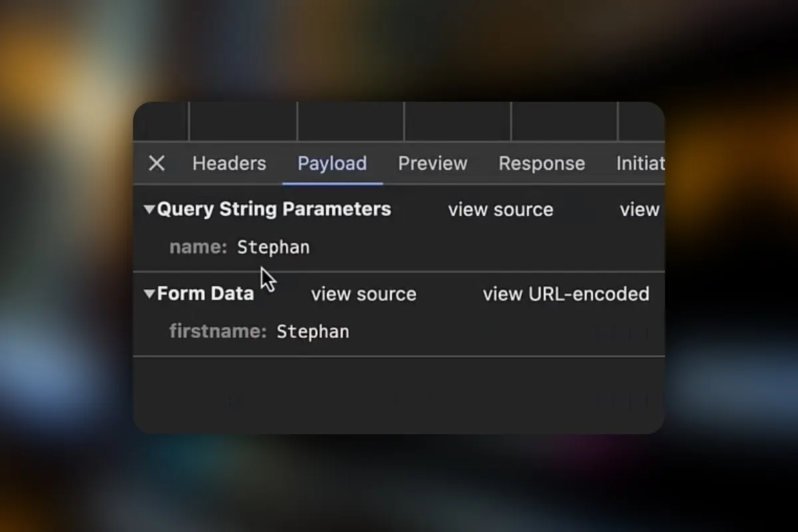Select the Payload tab

click(332, 164)
